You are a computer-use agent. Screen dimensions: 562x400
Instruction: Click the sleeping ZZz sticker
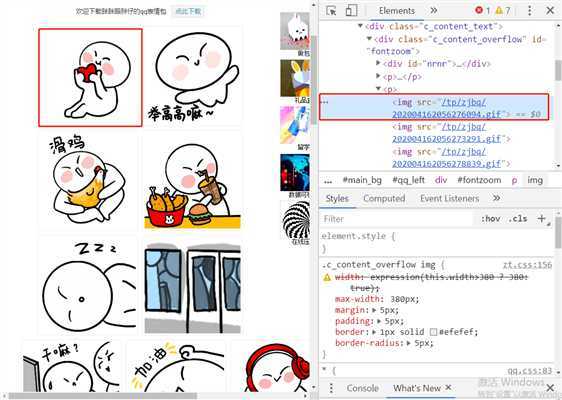[x=88, y=286]
